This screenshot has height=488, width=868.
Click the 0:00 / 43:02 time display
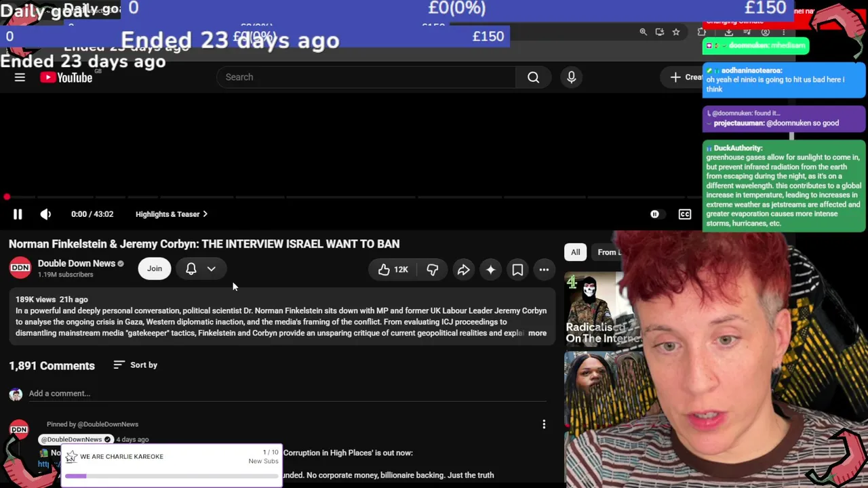pyautogui.click(x=92, y=214)
